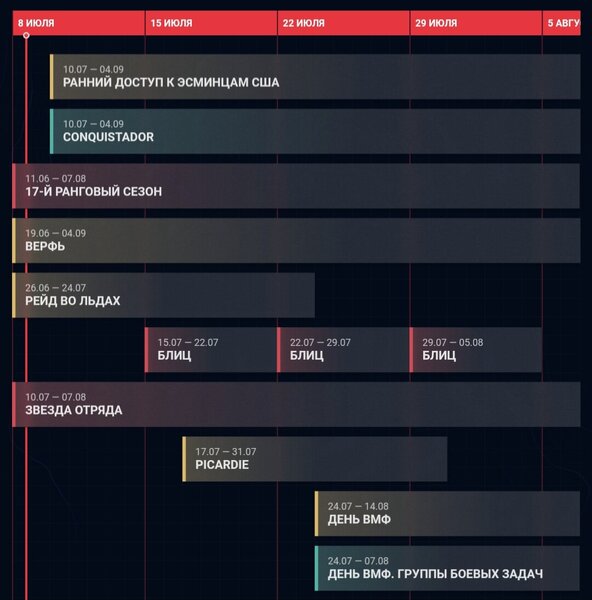This screenshot has width=592, height=600.
Task: Open the Блиц 15.07 – 22.07 event
Action: pos(211,350)
